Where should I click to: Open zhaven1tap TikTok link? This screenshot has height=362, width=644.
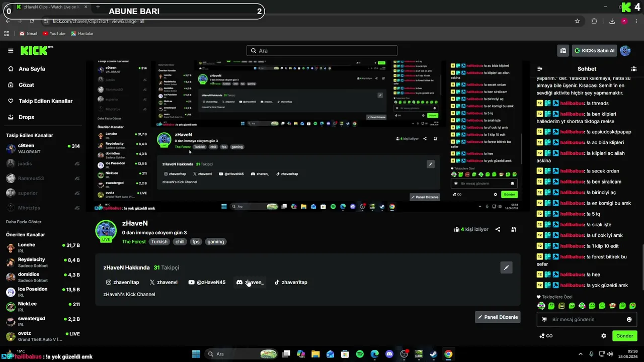point(291,282)
